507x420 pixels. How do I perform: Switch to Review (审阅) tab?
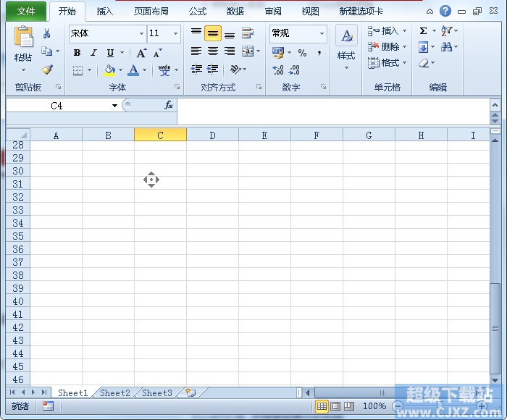point(273,12)
